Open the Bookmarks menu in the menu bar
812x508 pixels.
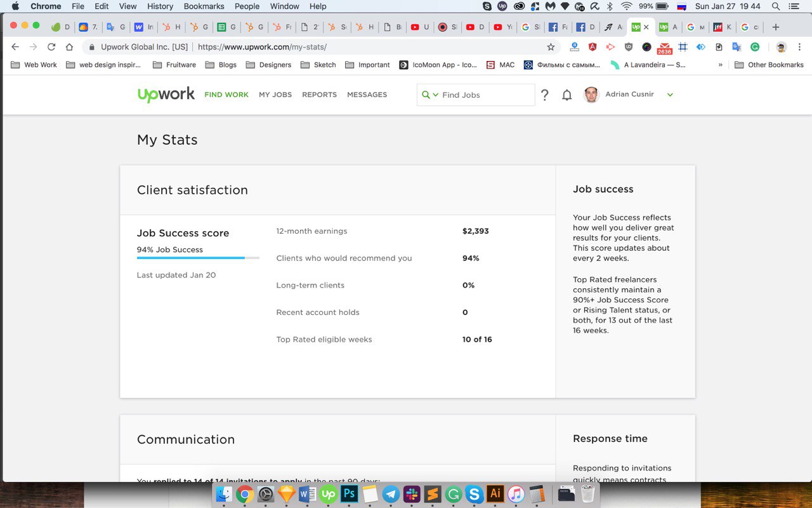click(204, 6)
